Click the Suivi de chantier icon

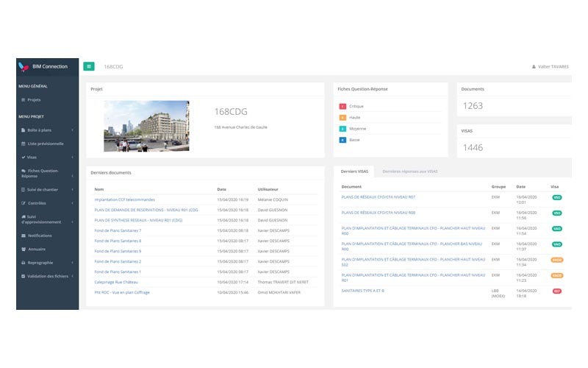pos(23,188)
